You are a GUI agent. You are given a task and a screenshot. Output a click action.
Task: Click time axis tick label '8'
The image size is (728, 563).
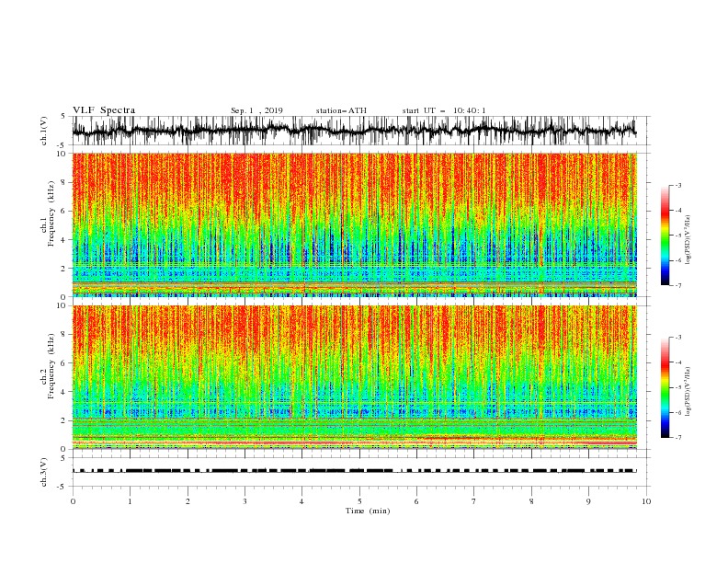coord(531,501)
